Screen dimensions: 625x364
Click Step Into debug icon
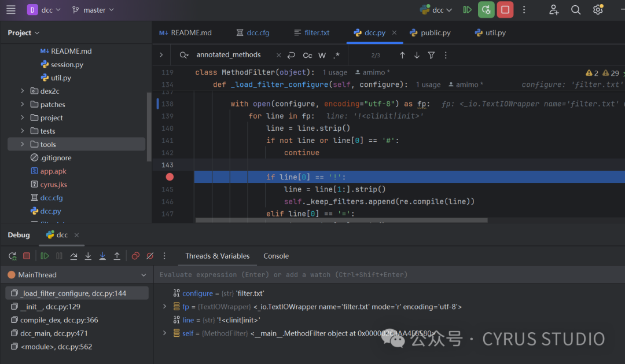pos(88,256)
